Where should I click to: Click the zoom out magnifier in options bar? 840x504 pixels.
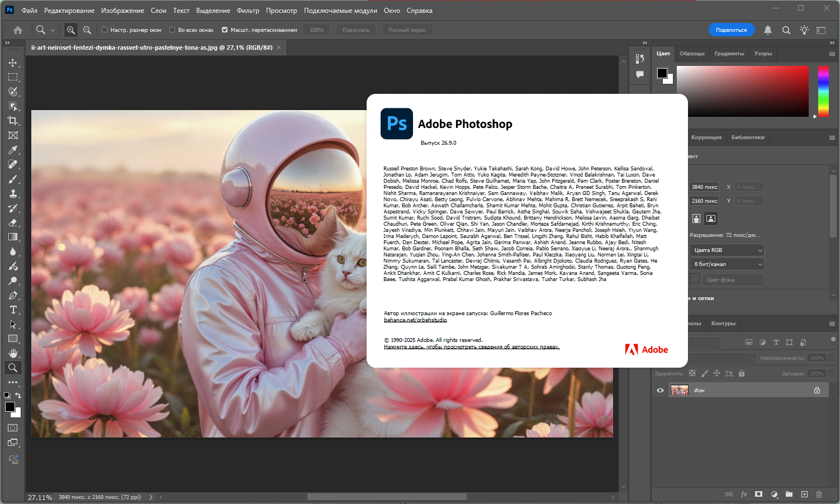87,30
